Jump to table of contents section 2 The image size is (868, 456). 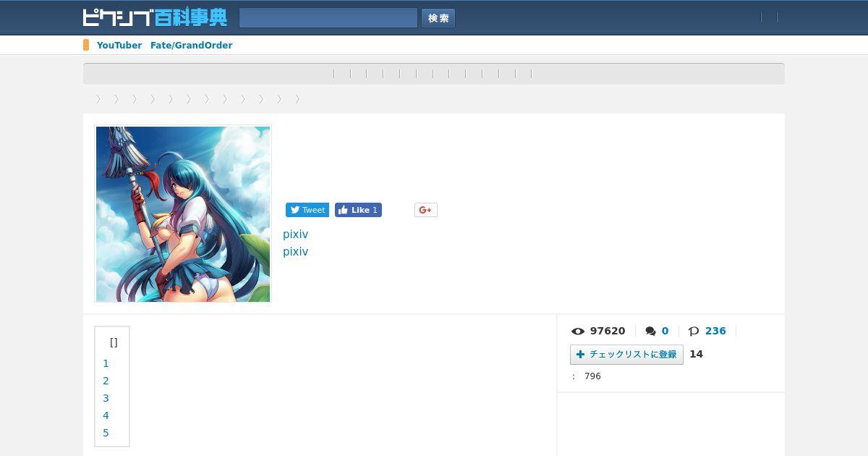coord(106,381)
